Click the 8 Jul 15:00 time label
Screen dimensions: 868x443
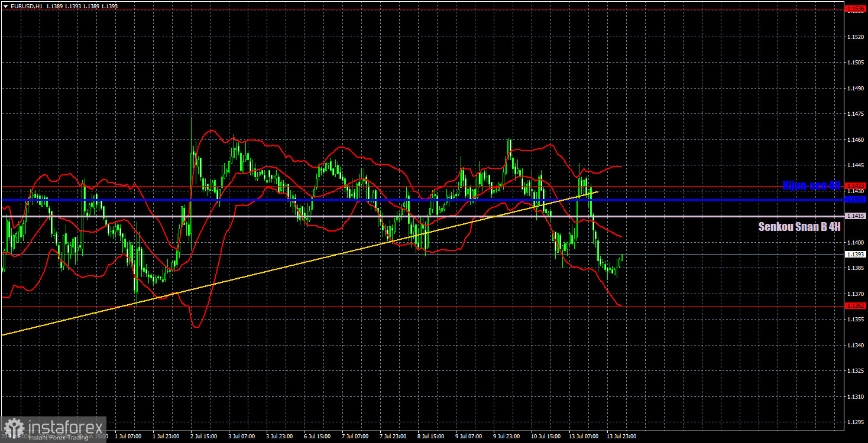[431, 437]
